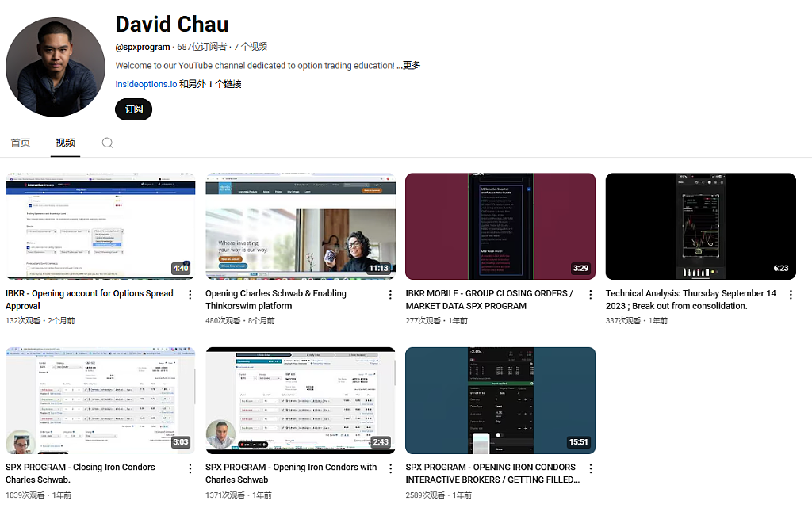Open the 15:51 Interactive Brokers Iron Condors thumbnail
This screenshot has width=812, height=512.
click(500, 401)
